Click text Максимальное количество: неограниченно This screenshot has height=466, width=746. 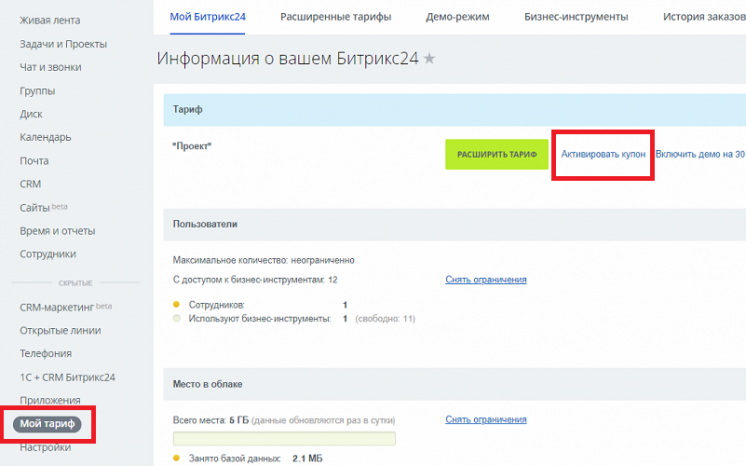(264, 260)
